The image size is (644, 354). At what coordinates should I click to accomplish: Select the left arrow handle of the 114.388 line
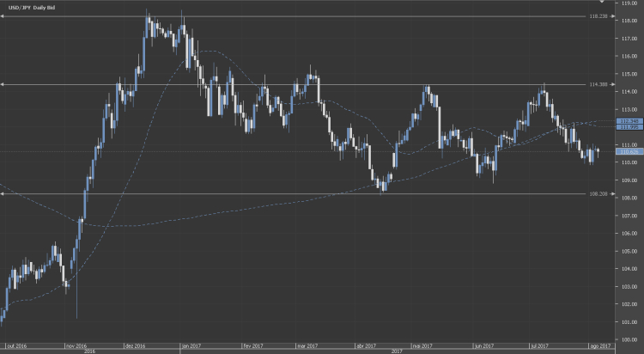point(2,85)
